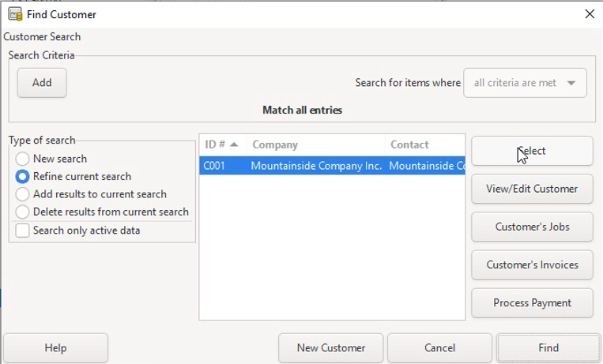The width and height of the screenshot is (603, 364).
Task: Close the Find Customer dialog
Action: (589, 14)
